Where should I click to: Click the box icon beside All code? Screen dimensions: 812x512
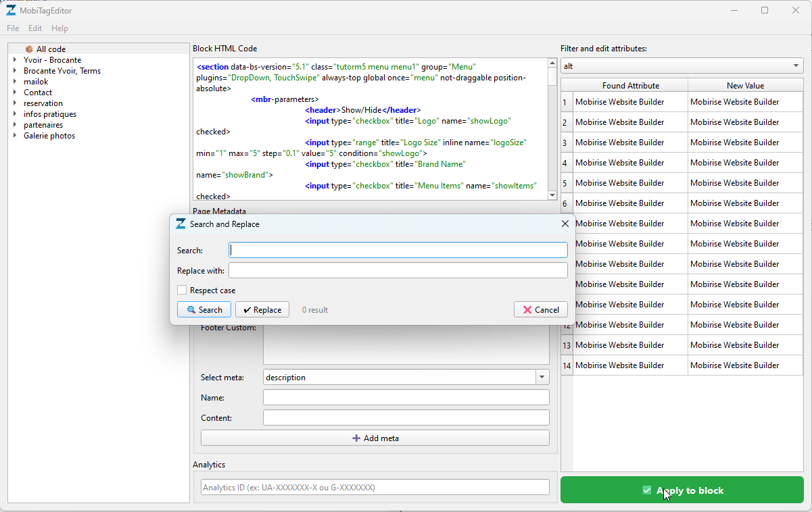coord(29,49)
